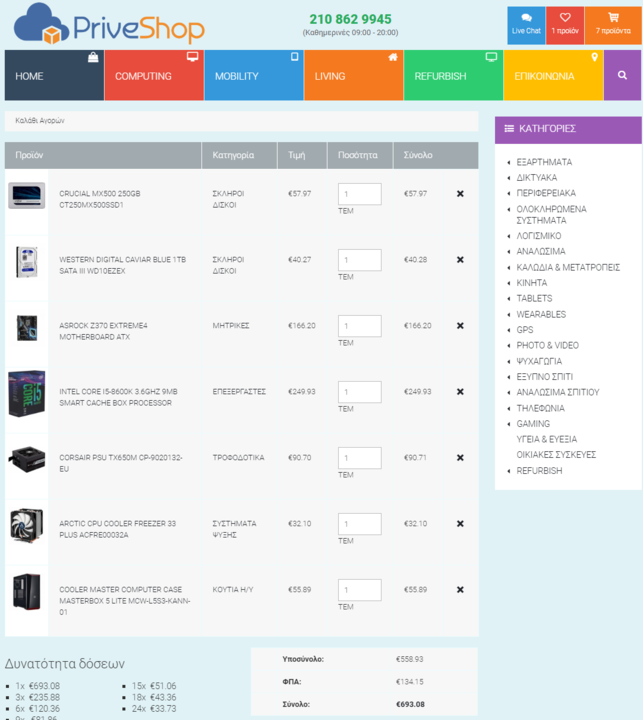Open the COMPUTING menu
This screenshot has height=720, width=643.
[154, 75]
